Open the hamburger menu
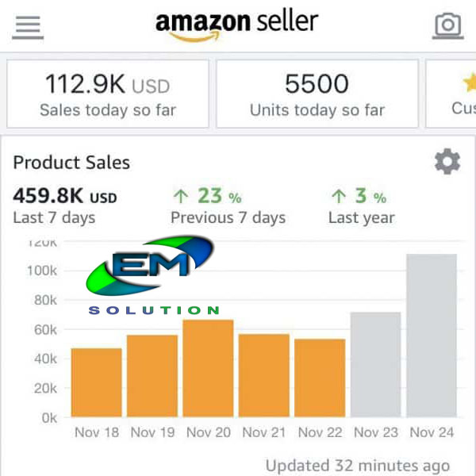 coord(28,26)
